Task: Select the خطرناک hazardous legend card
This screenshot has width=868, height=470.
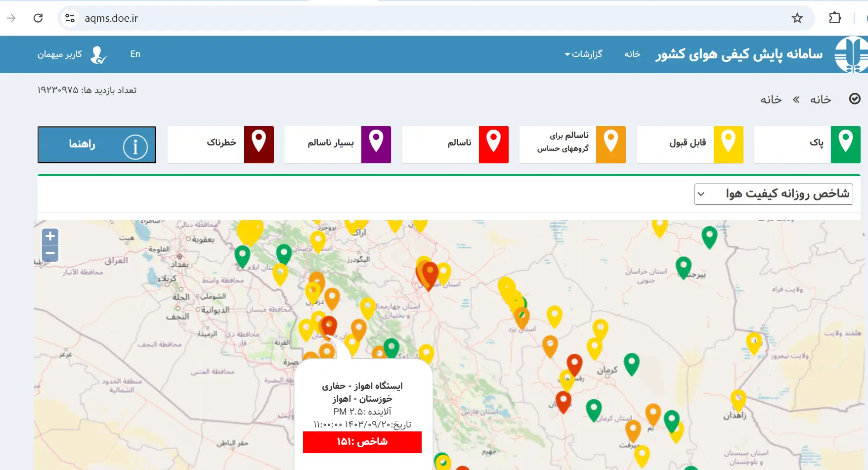Action: [x=220, y=144]
